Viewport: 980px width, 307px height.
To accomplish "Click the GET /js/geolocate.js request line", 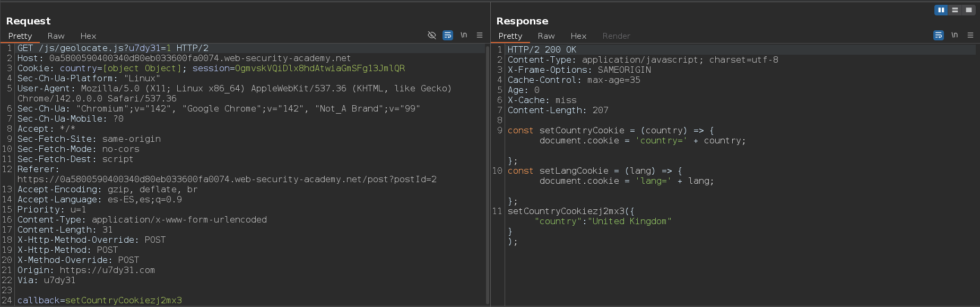I will (x=112, y=48).
